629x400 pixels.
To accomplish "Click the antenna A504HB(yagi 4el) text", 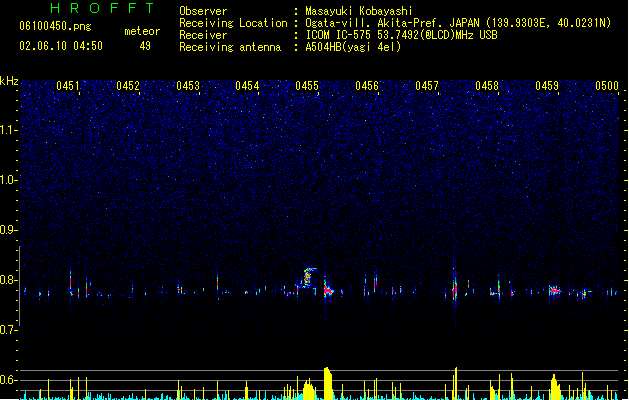I will click(x=353, y=47).
